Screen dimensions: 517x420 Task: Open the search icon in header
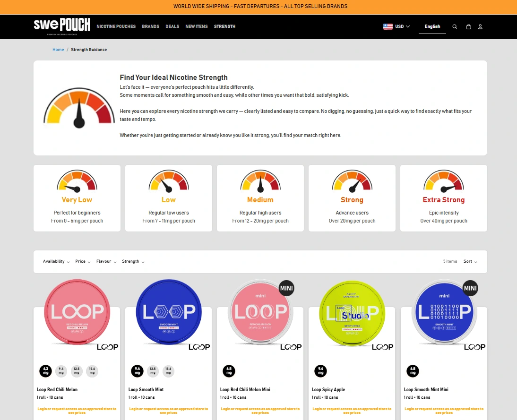455,27
